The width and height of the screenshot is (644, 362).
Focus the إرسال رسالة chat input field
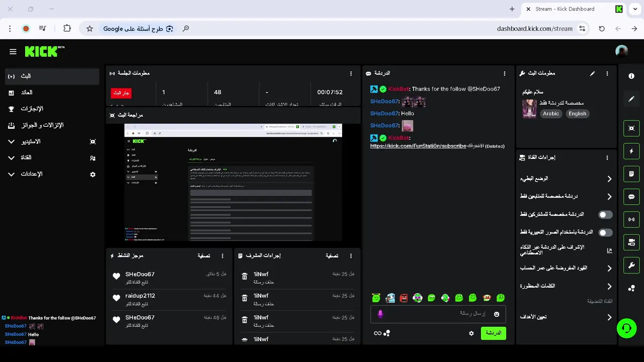click(438, 314)
